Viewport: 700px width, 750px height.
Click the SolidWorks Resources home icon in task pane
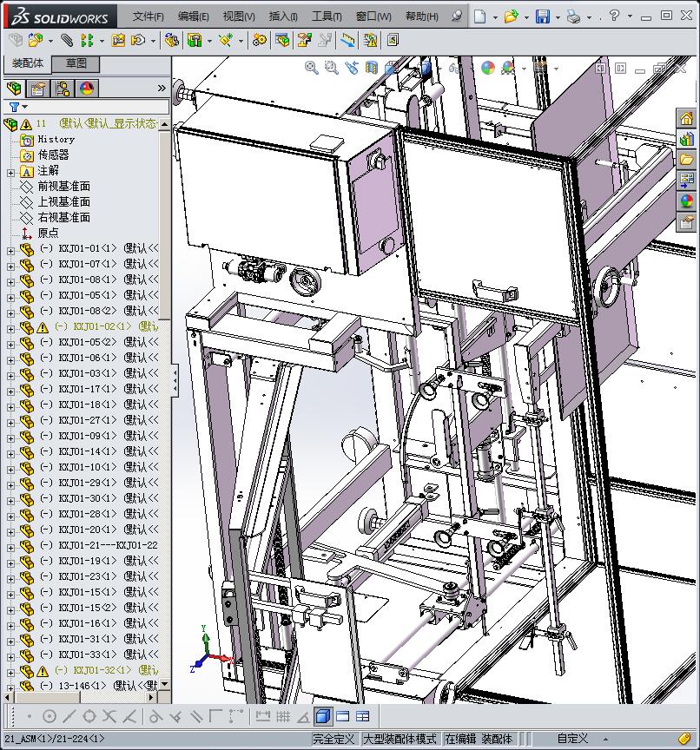(687, 118)
